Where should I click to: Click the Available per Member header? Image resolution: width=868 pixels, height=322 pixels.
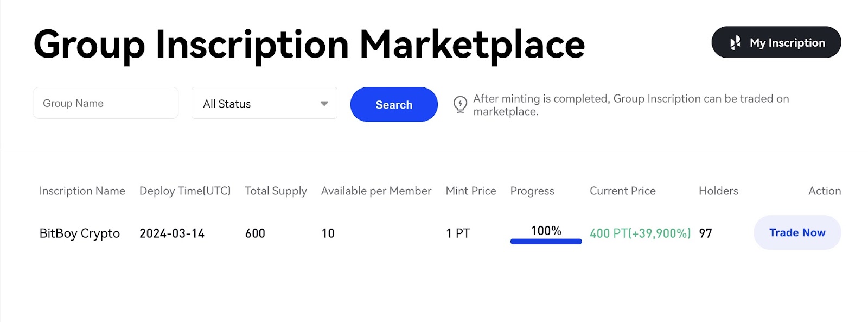point(376,191)
